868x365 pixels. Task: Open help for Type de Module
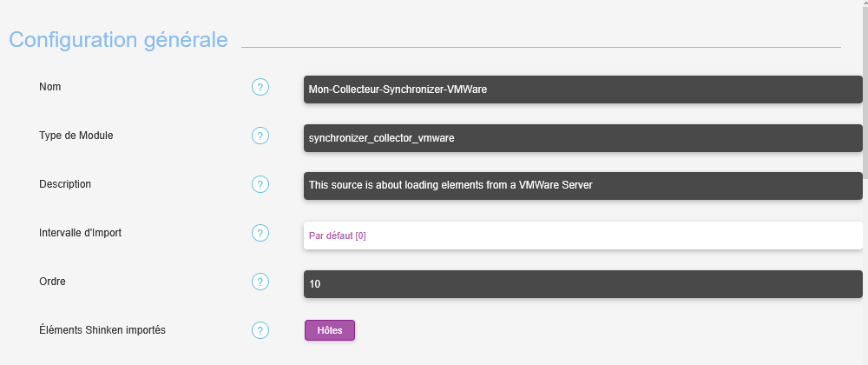tap(260, 136)
